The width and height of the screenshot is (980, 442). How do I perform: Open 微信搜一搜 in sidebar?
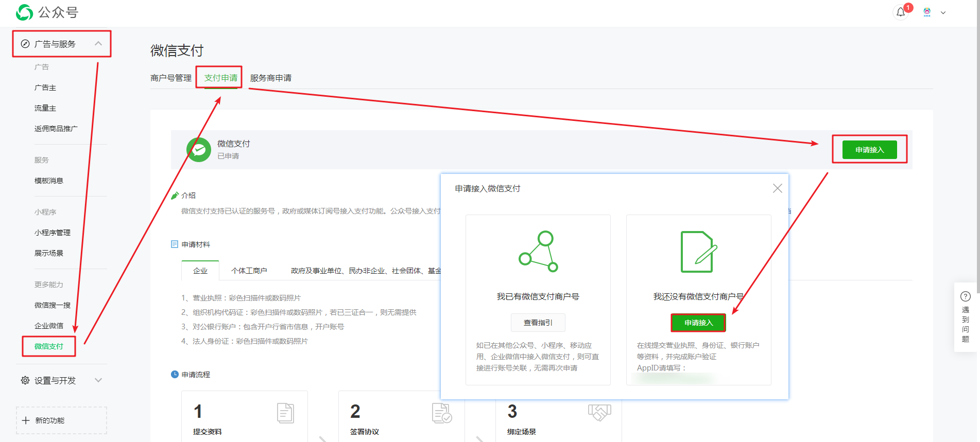53,305
